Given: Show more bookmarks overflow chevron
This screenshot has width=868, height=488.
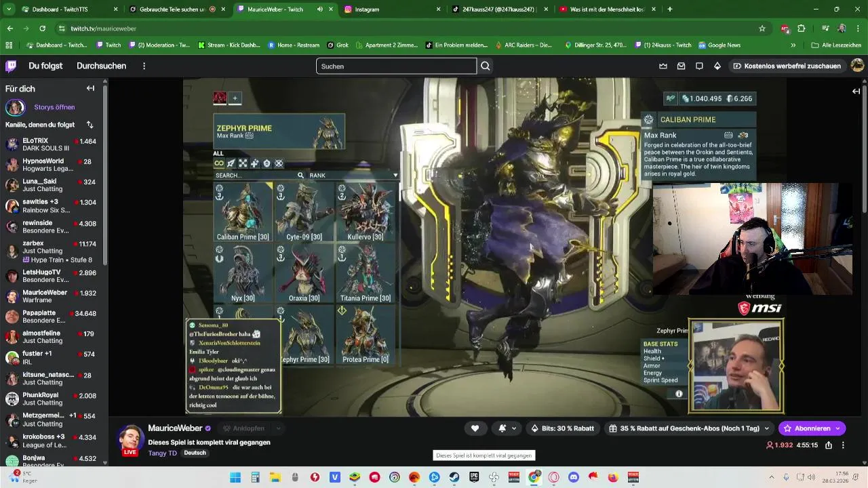Looking at the screenshot, I should tap(793, 45).
